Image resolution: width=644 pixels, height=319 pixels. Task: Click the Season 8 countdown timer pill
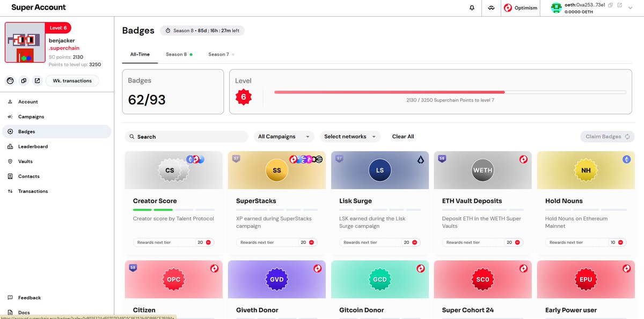[202, 31]
